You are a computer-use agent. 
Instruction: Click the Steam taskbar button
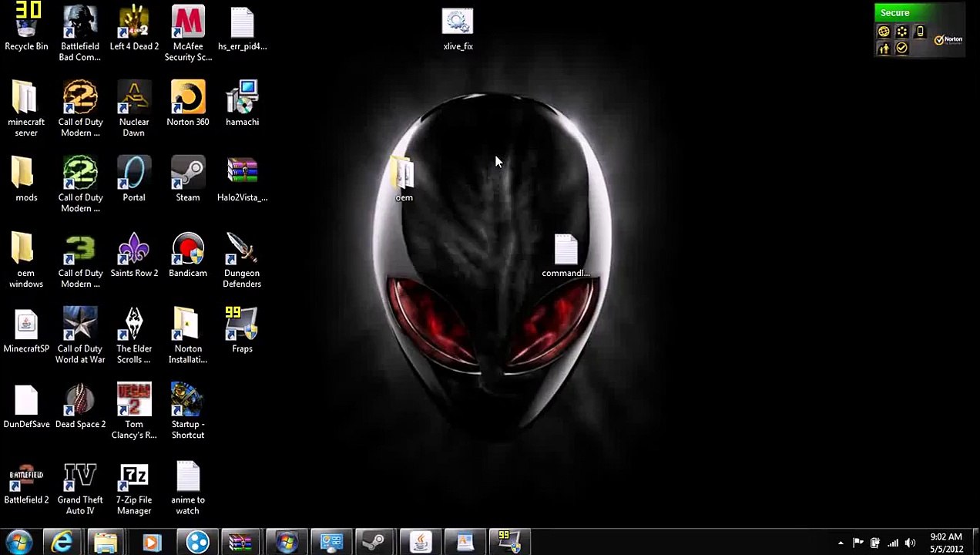374,543
